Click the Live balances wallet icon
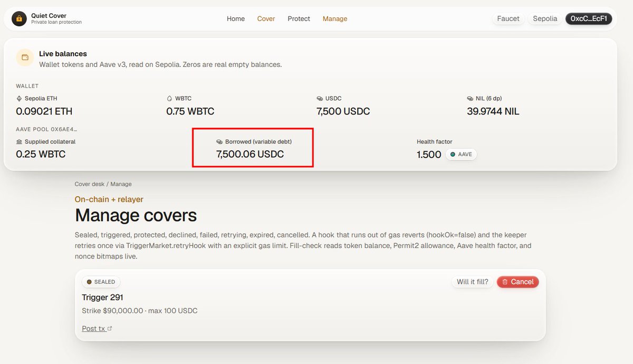The height and width of the screenshot is (364, 633). click(25, 58)
